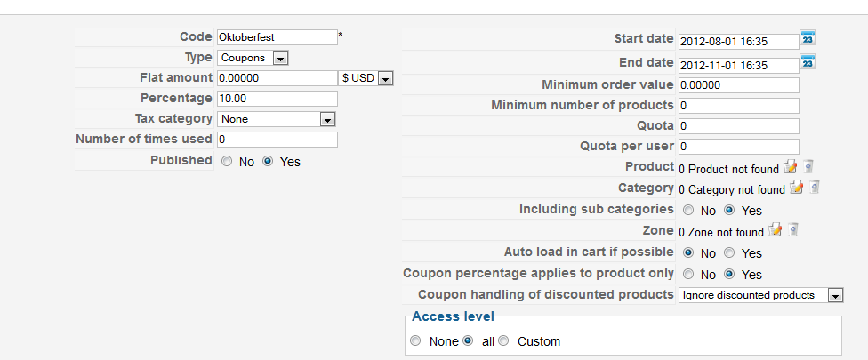Set Auto load in cart to Yes
The height and width of the screenshot is (360, 868).
click(x=729, y=252)
